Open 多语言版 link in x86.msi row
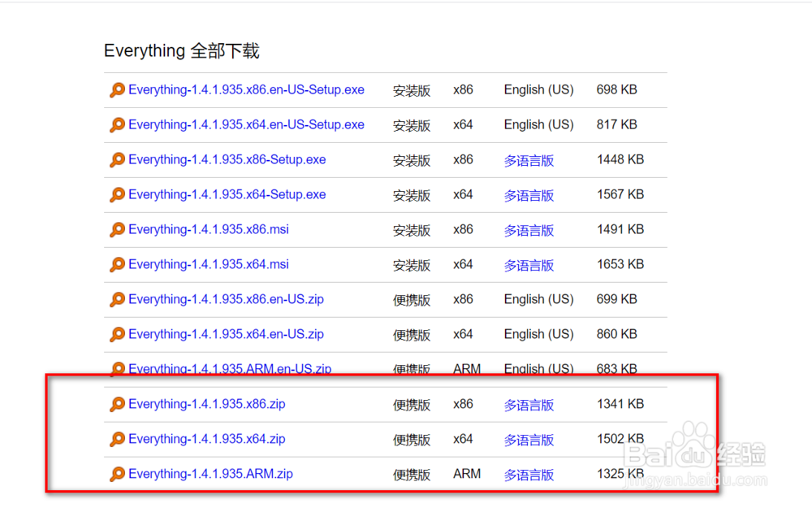The height and width of the screenshot is (508, 812). 529,230
